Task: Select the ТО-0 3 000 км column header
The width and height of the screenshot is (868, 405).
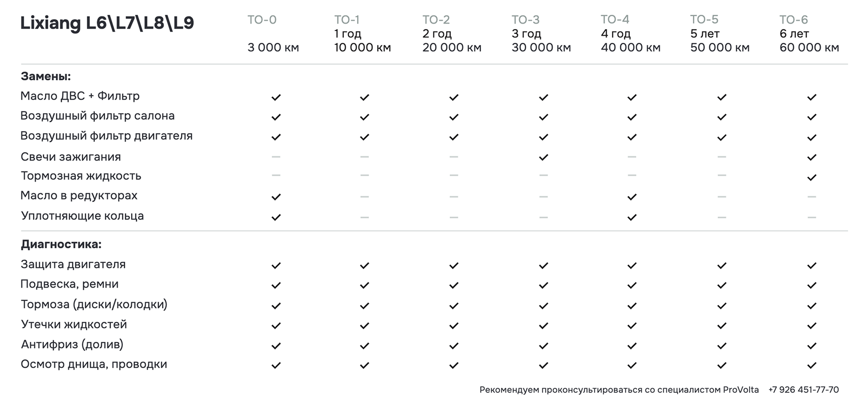Action: [273, 34]
